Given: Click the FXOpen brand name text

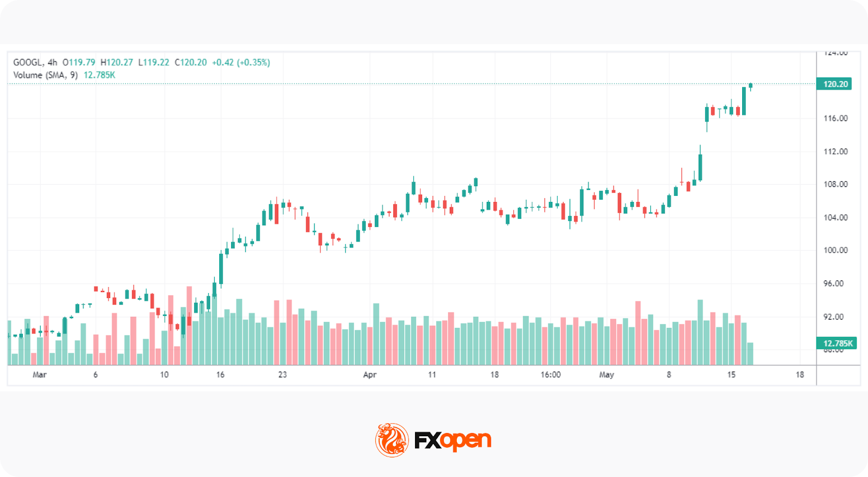Looking at the screenshot, I should coord(453,441).
